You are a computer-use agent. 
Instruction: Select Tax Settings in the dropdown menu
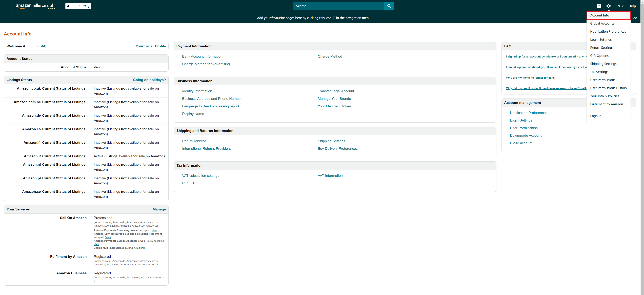[599, 72]
